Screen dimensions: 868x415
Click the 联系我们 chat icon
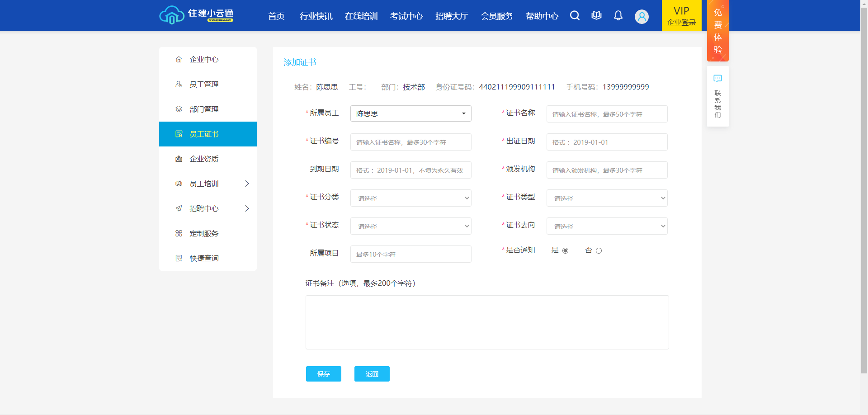point(717,79)
